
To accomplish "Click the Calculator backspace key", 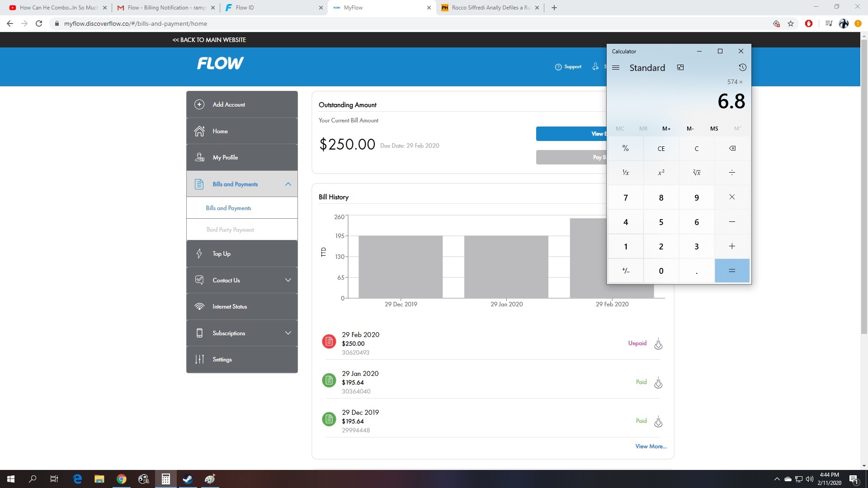I will [732, 149].
